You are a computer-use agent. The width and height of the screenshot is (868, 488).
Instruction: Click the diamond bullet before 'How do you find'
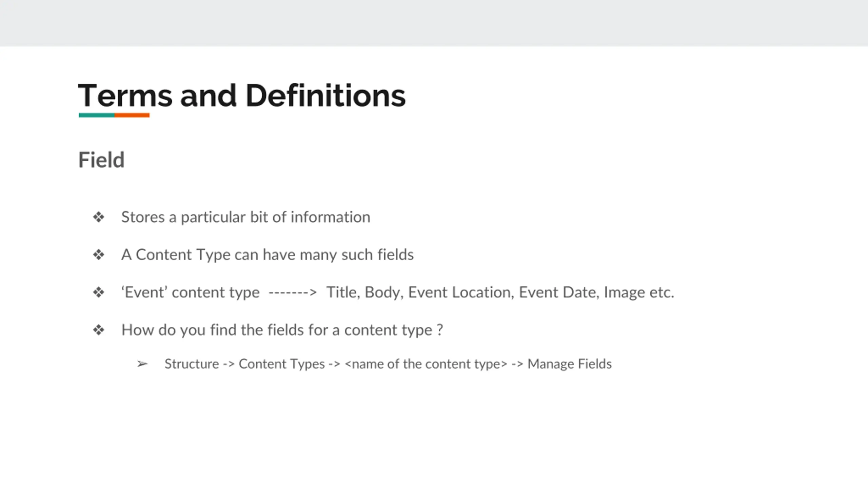(99, 330)
